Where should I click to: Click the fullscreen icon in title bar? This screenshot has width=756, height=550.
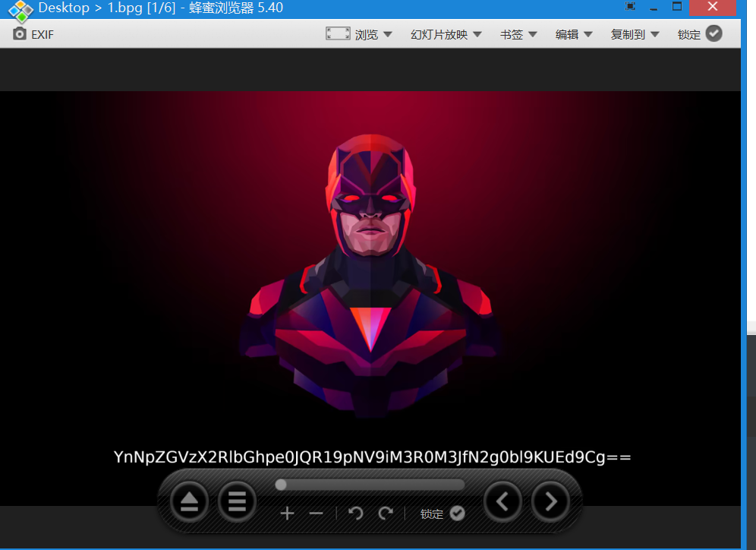coord(630,7)
